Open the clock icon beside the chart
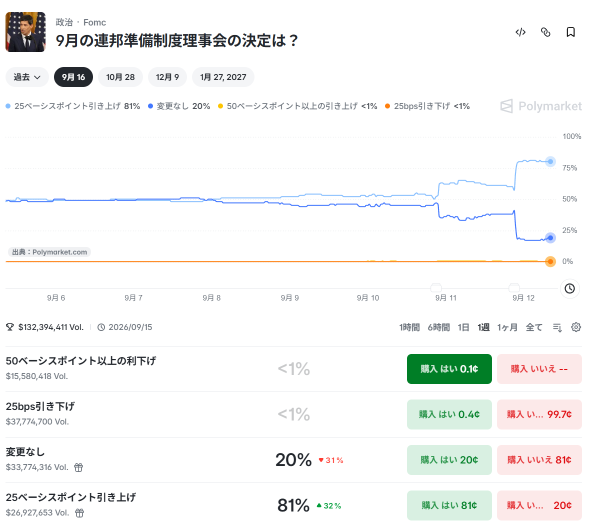Image resolution: width=590 pixels, height=521 pixels. 570,289
